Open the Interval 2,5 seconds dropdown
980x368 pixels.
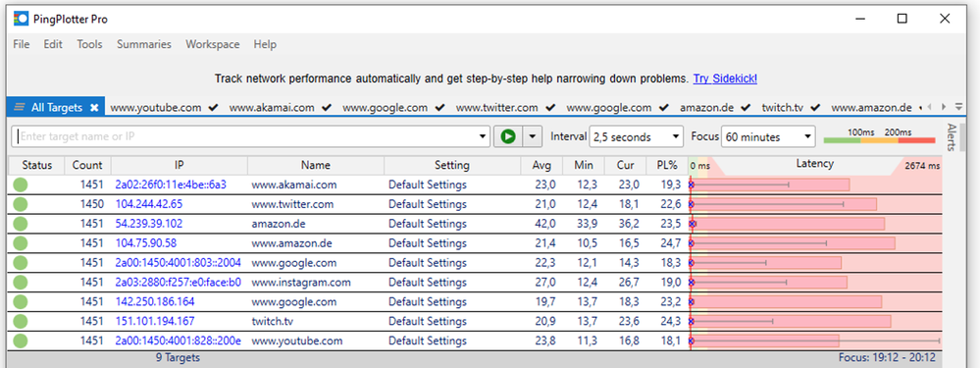pos(637,136)
